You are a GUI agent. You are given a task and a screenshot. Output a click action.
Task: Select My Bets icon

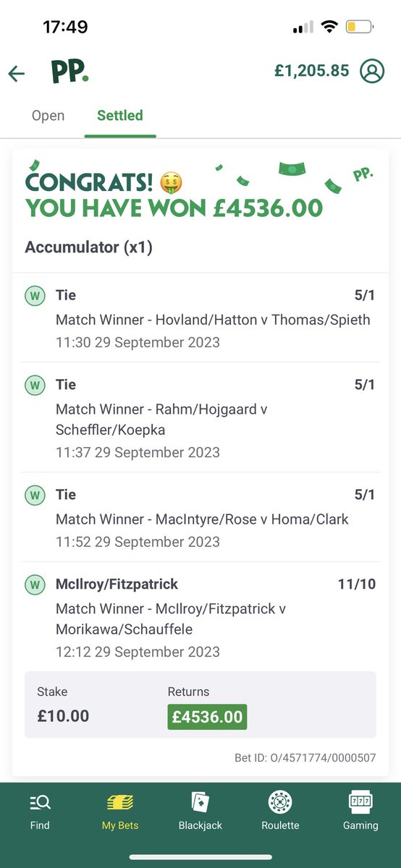(x=120, y=801)
